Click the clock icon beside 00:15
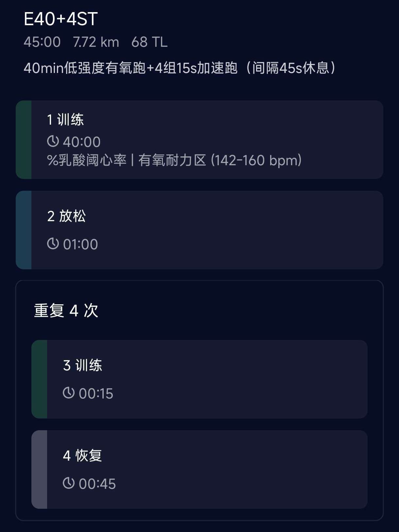 coord(69,393)
